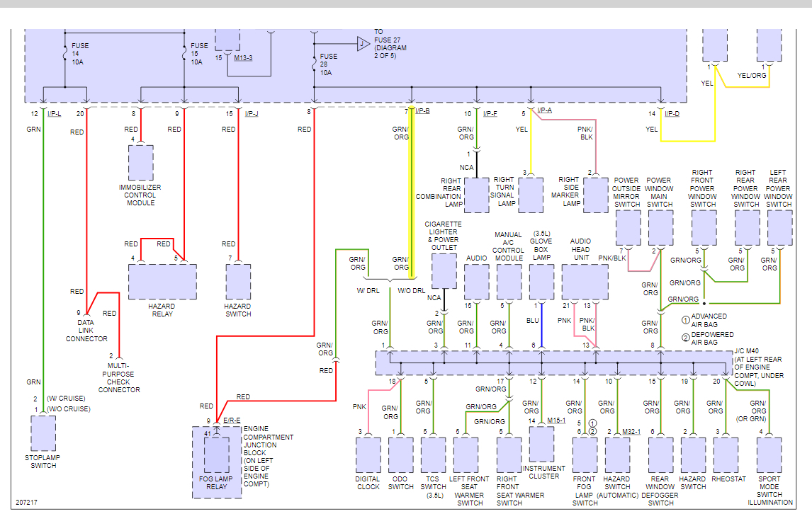
Task: Open the M13-3 connector link
Action: coord(243,58)
